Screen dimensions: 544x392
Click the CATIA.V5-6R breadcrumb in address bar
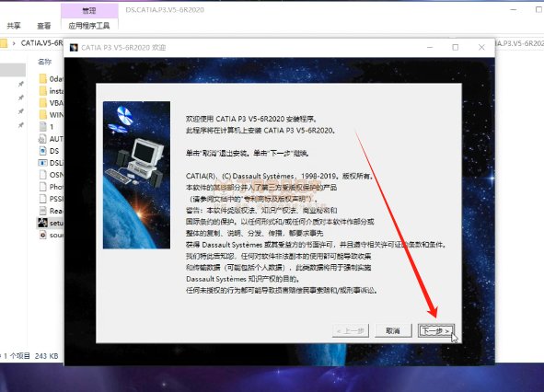click(41, 43)
